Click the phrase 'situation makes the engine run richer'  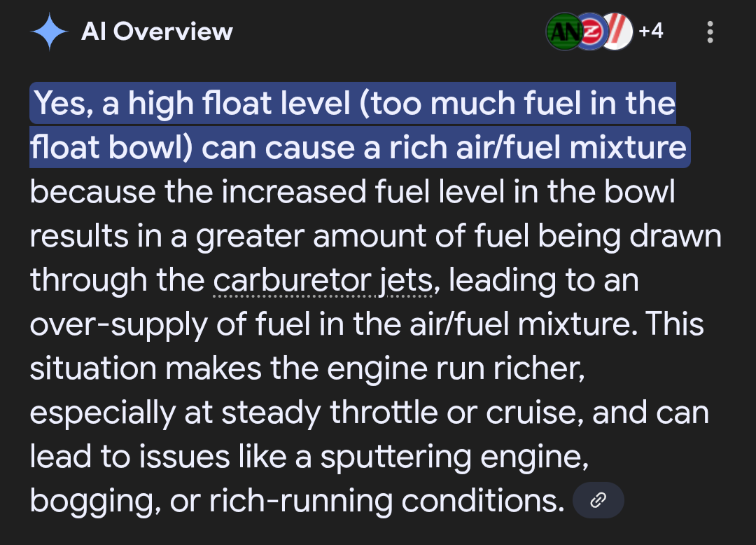[307, 369]
